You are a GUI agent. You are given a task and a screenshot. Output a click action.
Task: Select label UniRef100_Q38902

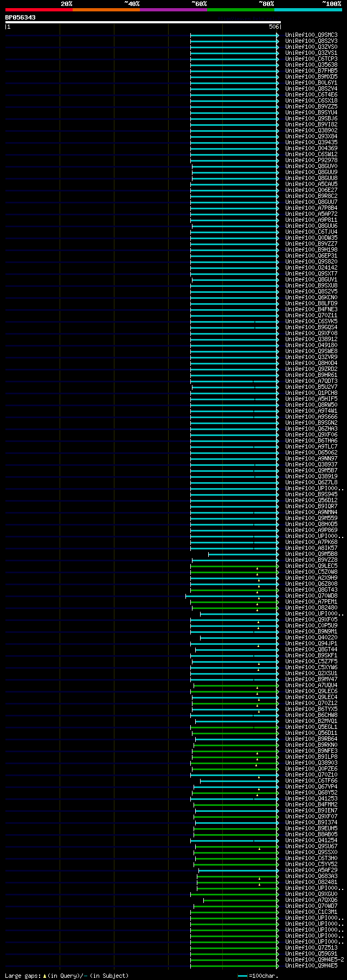click(311, 130)
